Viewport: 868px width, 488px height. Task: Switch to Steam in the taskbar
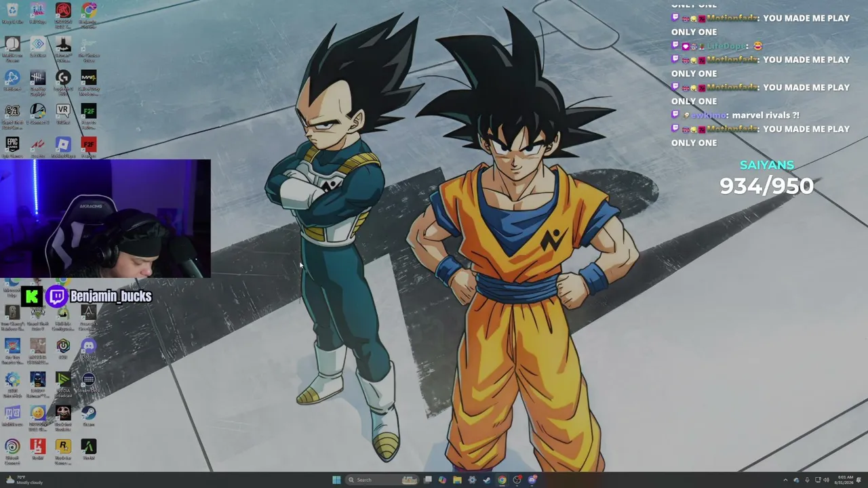coord(487,480)
